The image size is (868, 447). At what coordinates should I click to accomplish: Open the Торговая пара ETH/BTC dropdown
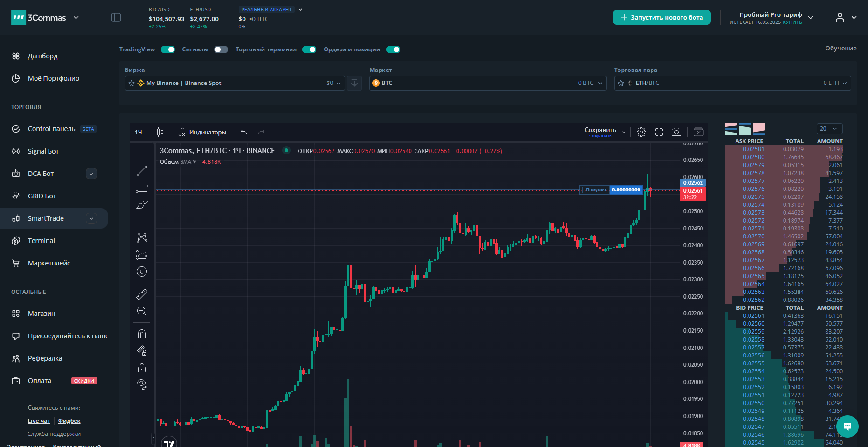[x=732, y=83]
